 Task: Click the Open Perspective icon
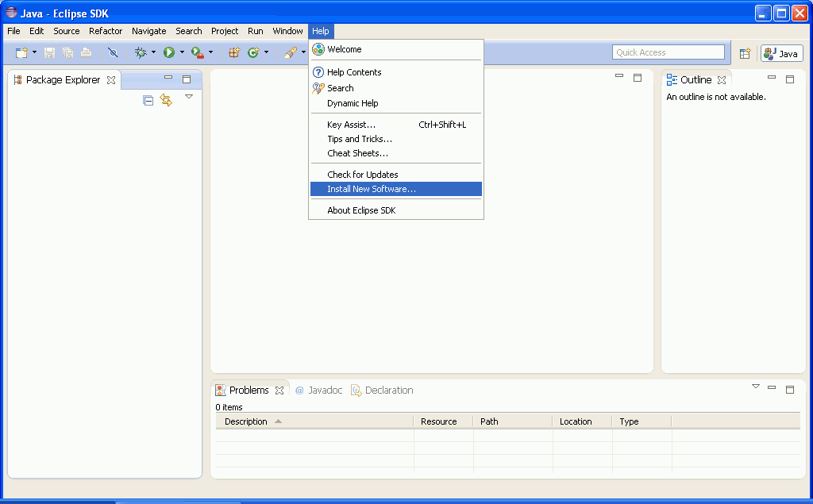pos(745,53)
